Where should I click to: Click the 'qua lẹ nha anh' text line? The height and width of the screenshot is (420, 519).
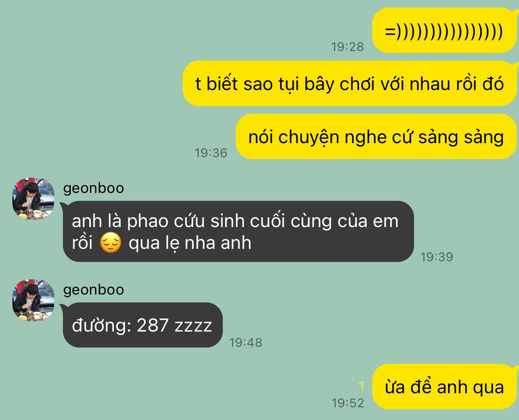pyautogui.click(x=190, y=243)
